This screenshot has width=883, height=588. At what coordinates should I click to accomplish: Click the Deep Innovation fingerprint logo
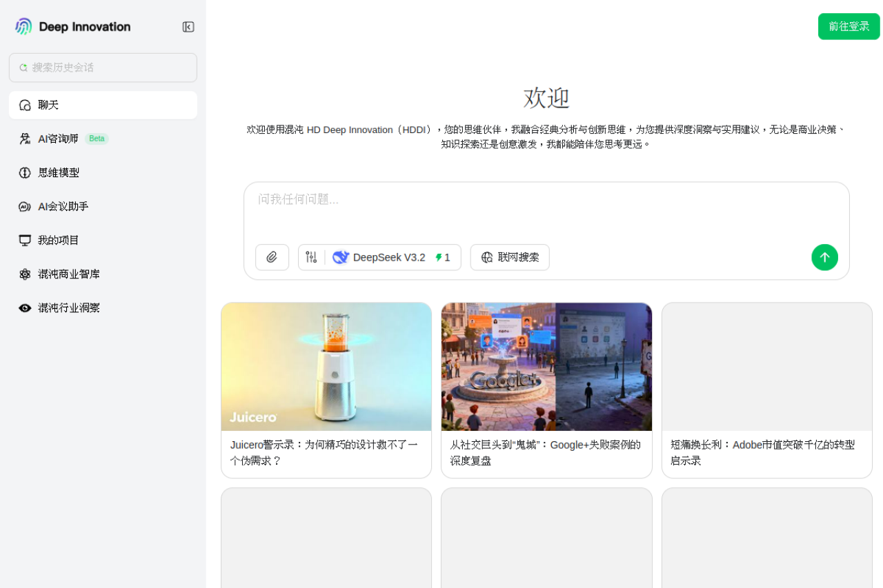pyautogui.click(x=23, y=27)
